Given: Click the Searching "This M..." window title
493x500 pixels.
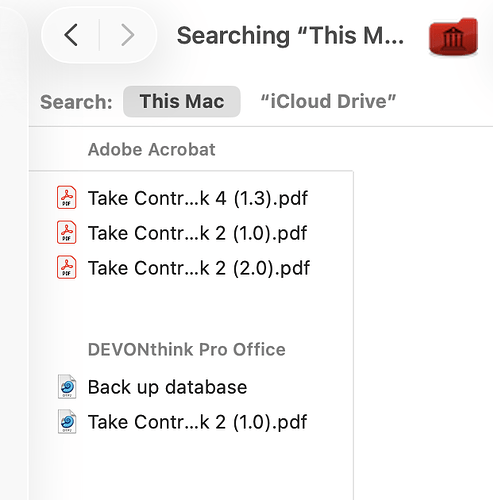Looking at the screenshot, I should (290, 35).
